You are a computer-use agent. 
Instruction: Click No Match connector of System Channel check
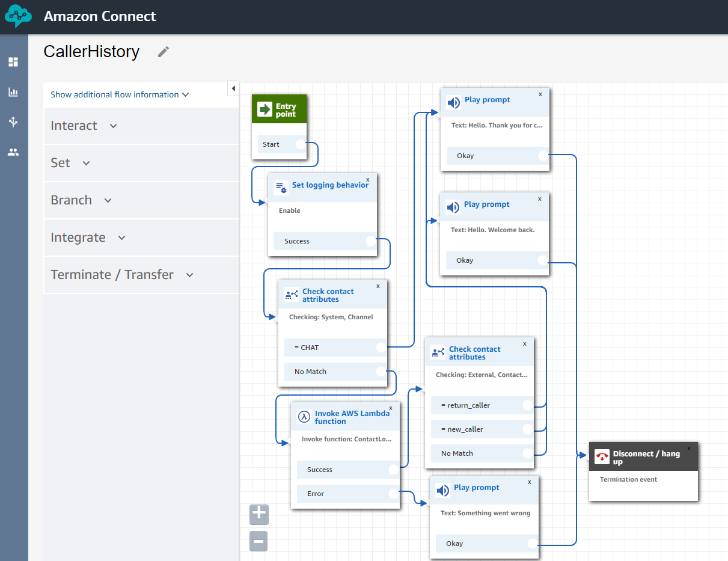pyautogui.click(x=381, y=372)
